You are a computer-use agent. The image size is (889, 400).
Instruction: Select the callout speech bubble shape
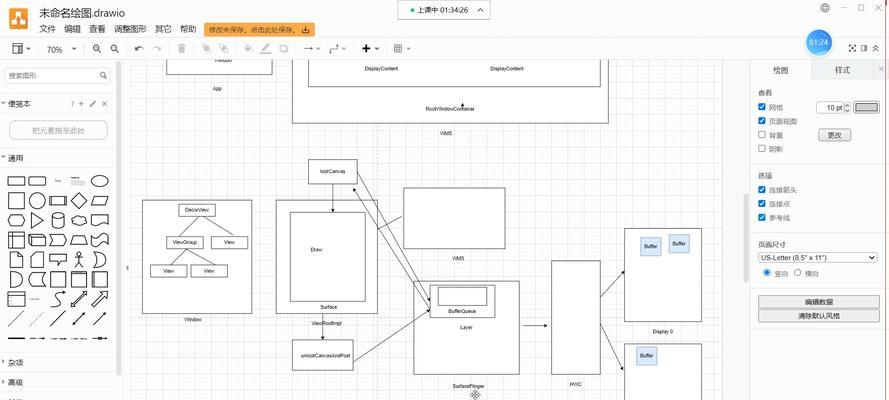tap(58, 259)
